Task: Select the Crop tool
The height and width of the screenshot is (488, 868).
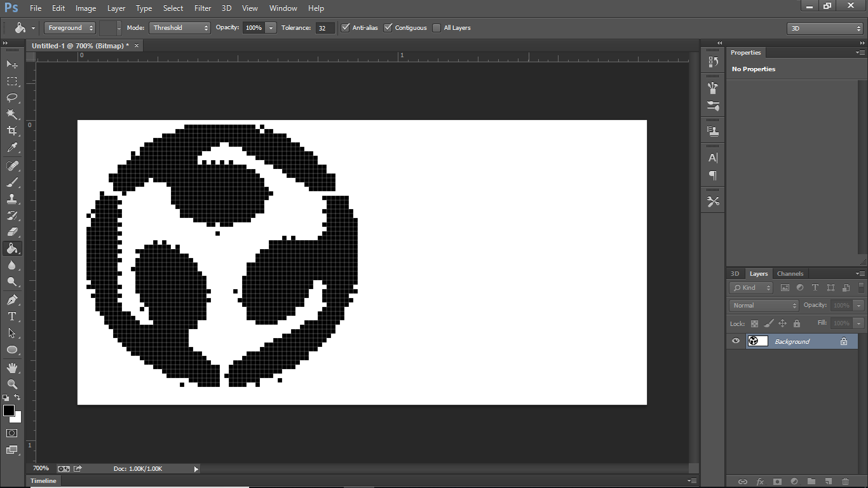Action: (x=12, y=130)
